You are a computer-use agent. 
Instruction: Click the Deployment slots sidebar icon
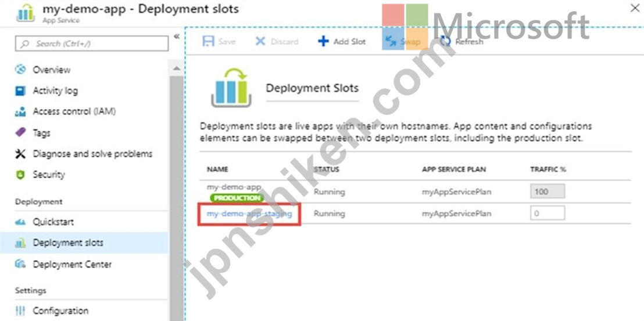click(20, 243)
